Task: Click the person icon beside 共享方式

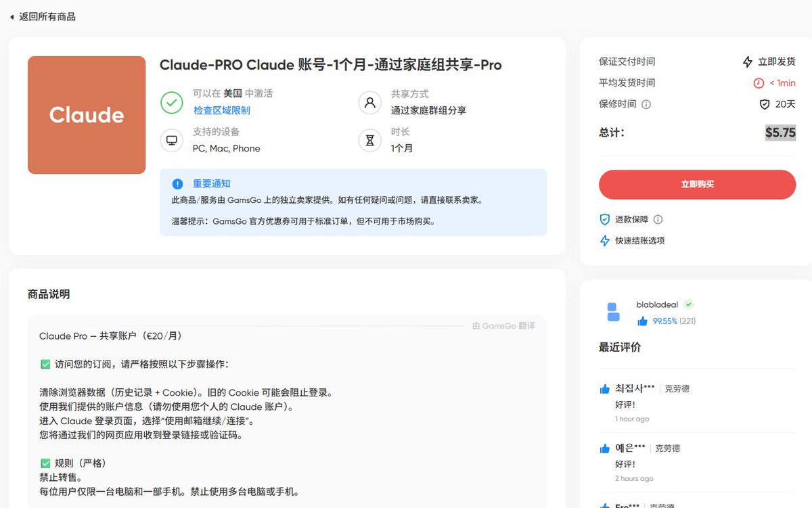Action: pos(369,103)
